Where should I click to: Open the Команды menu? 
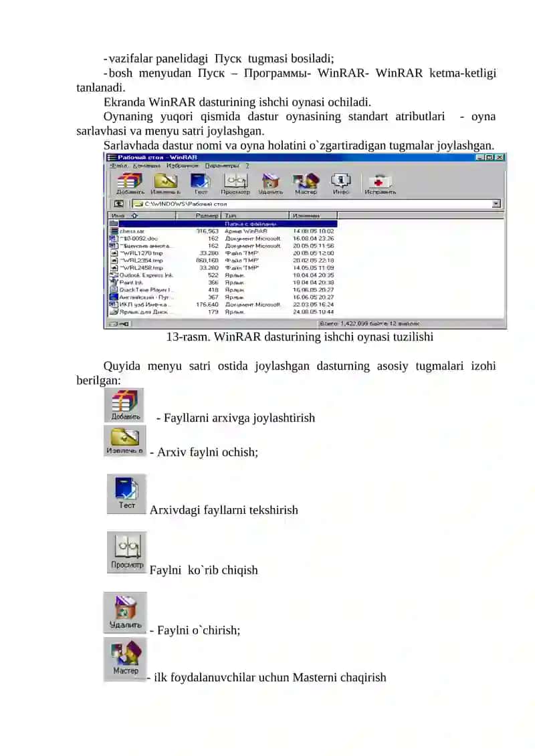click(x=146, y=166)
